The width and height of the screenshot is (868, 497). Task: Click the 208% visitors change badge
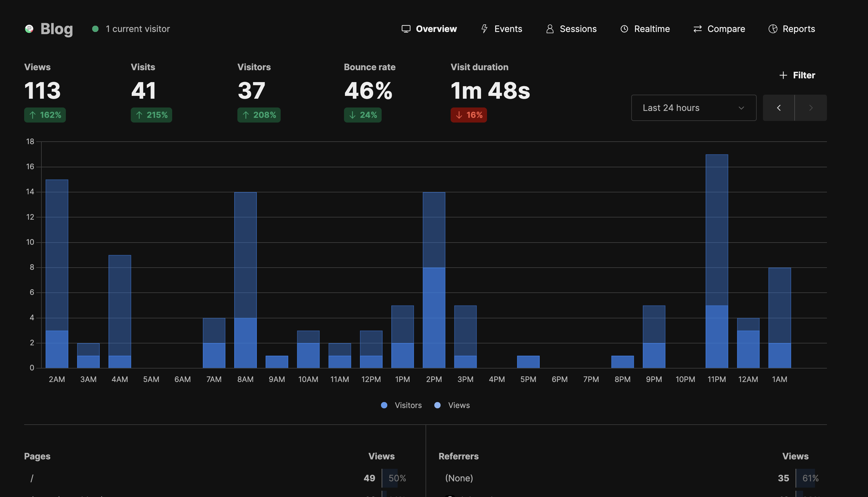259,115
